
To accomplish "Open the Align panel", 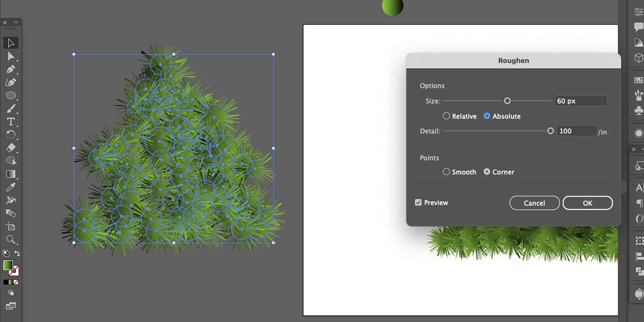I will tap(639, 256).
